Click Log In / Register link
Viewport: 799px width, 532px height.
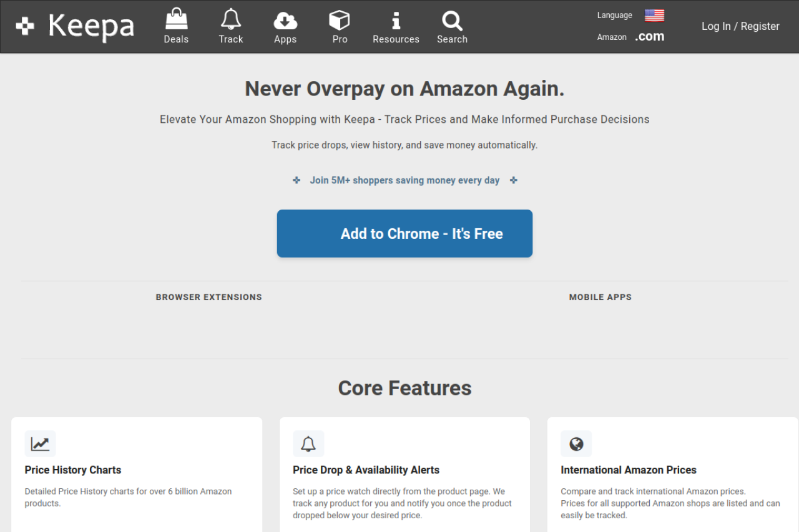pyautogui.click(x=740, y=26)
